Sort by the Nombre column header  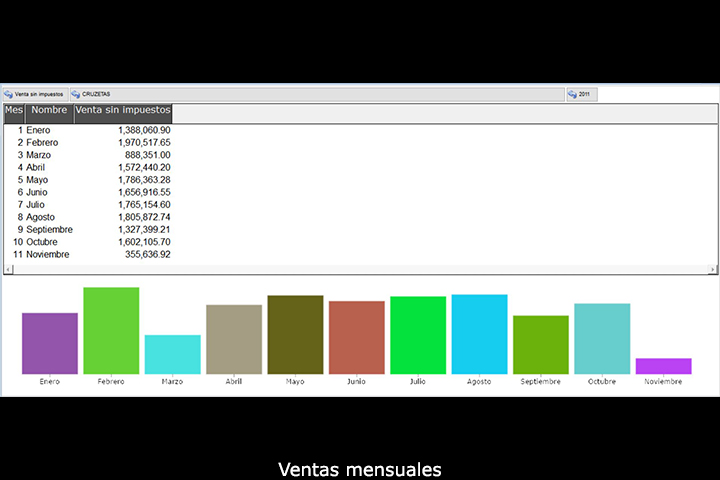coord(49,110)
